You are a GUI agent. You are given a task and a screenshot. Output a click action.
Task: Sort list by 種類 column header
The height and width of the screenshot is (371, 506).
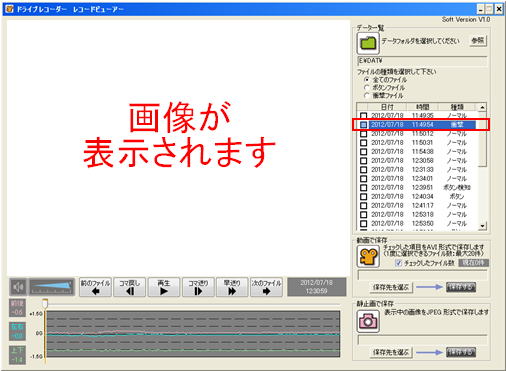pyautogui.click(x=457, y=107)
